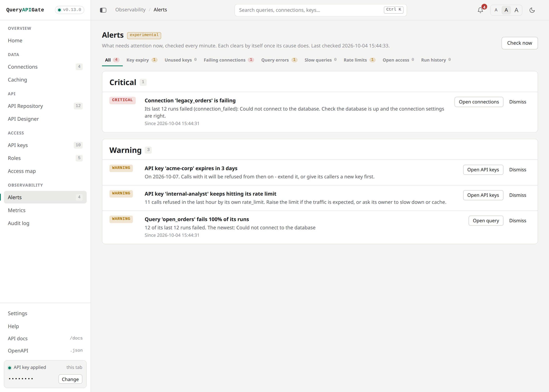The image size is (549, 392).
Task: Collapse the sidebar with the panel icon
Action: [x=103, y=10]
